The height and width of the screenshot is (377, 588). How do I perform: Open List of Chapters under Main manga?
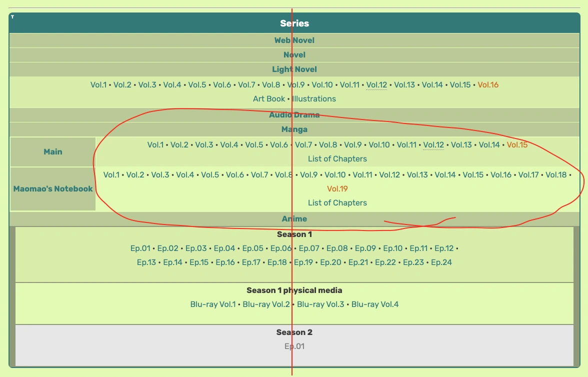coord(337,158)
